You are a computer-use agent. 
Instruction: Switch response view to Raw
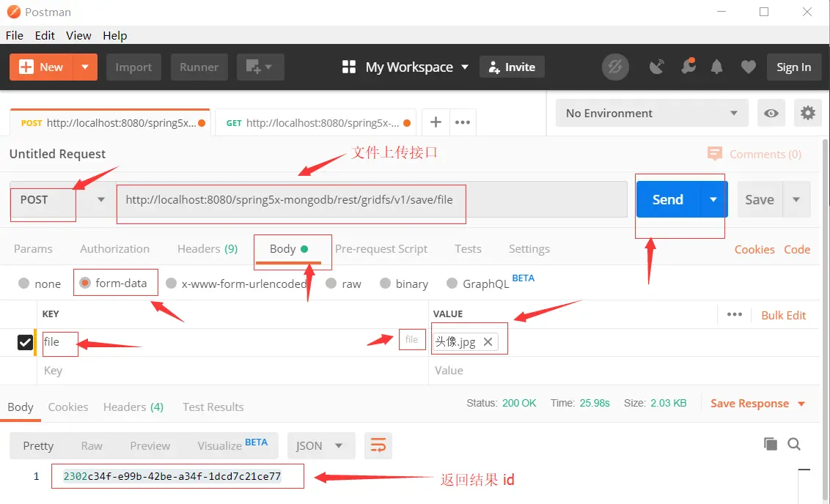point(92,446)
